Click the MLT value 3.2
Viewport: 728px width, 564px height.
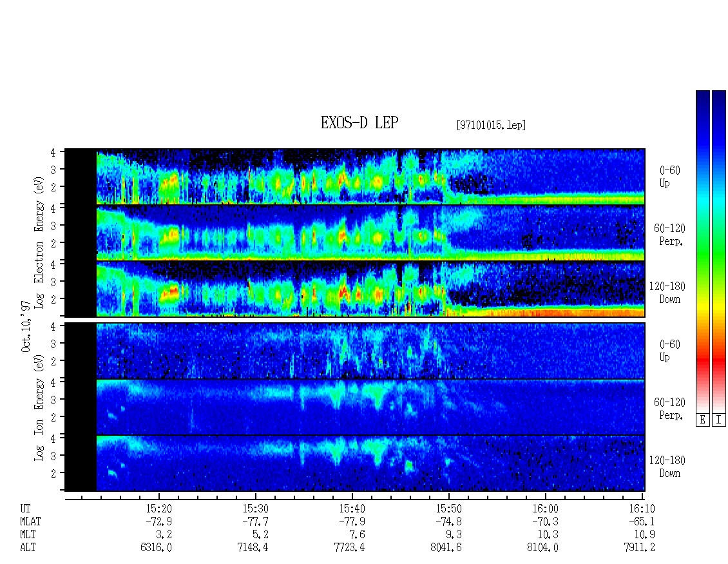164,535
